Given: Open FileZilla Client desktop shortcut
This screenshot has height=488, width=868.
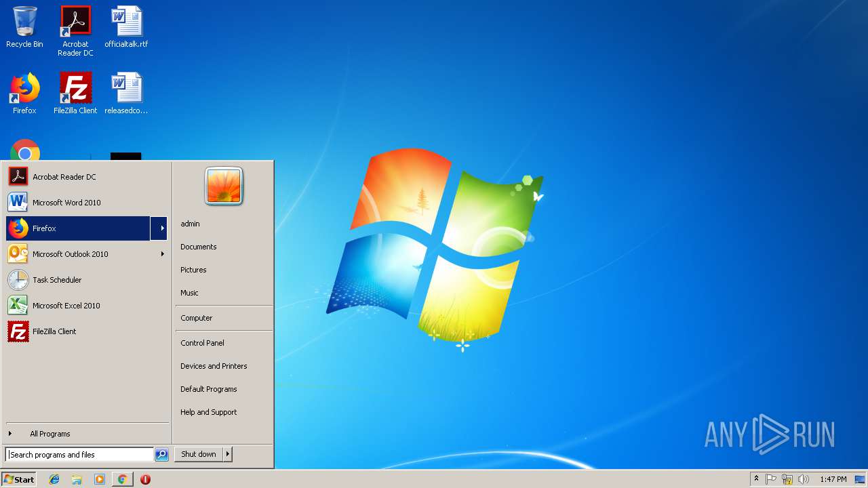Looking at the screenshot, I should [75, 94].
